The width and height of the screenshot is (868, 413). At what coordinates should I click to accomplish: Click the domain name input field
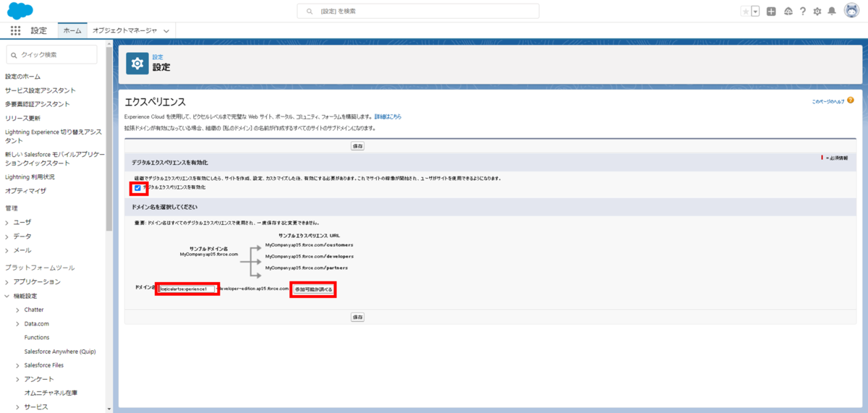click(187, 289)
